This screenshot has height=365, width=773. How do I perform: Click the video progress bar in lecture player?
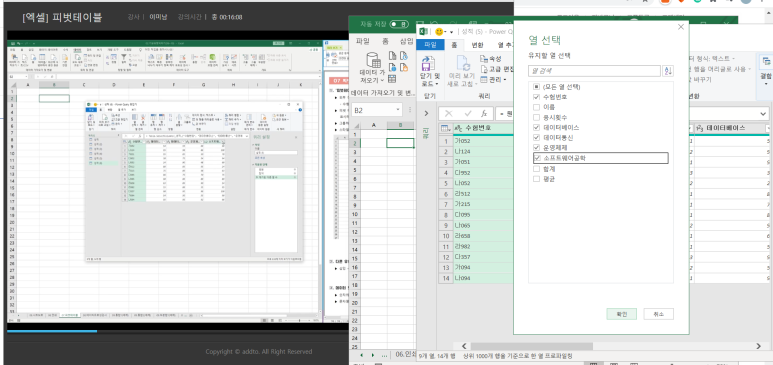[x=177, y=331]
